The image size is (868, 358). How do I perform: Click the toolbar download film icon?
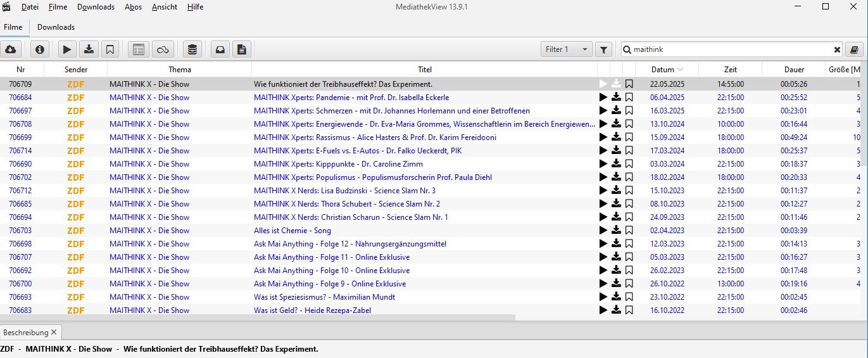tap(89, 49)
